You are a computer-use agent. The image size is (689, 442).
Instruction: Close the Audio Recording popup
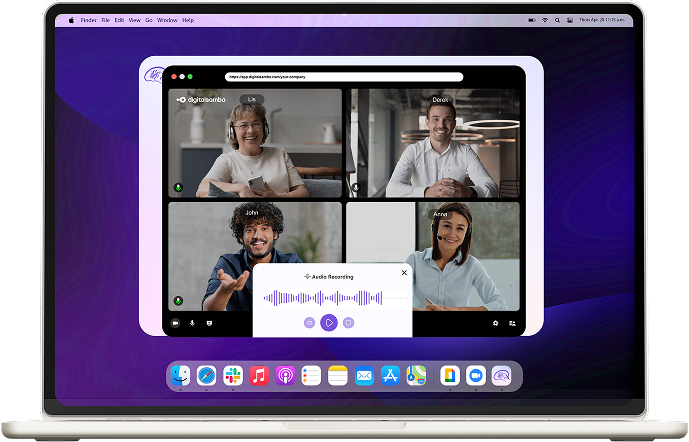(x=404, y=273)
